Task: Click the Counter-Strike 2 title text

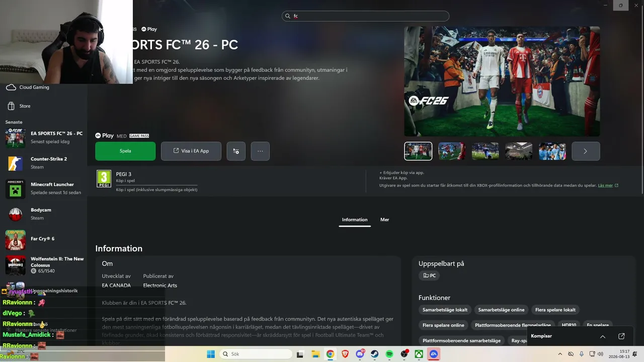Action: pyautogui.click(x=49, y=159)
